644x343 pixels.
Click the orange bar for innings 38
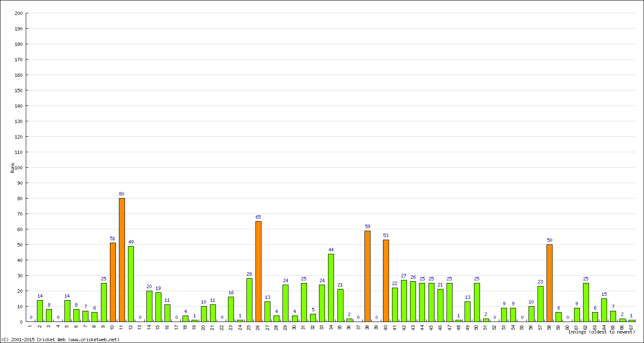(x=368, y=276)
